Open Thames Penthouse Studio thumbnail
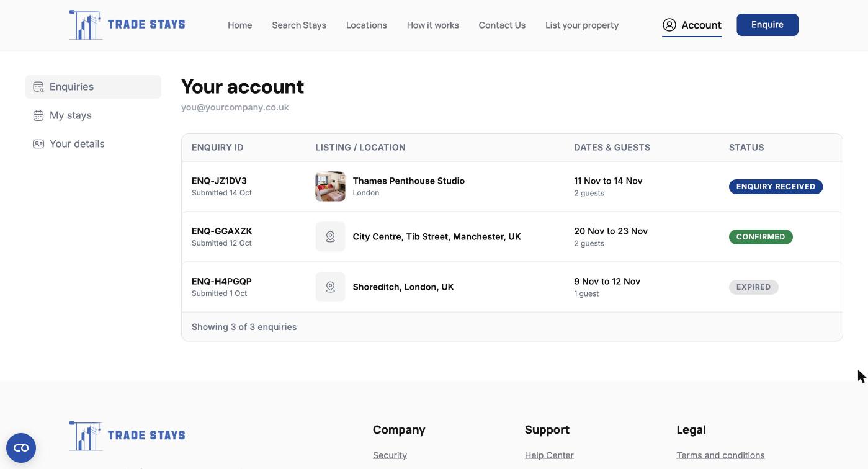This screenshot has height=469, width=868. [x=330, y=186]
